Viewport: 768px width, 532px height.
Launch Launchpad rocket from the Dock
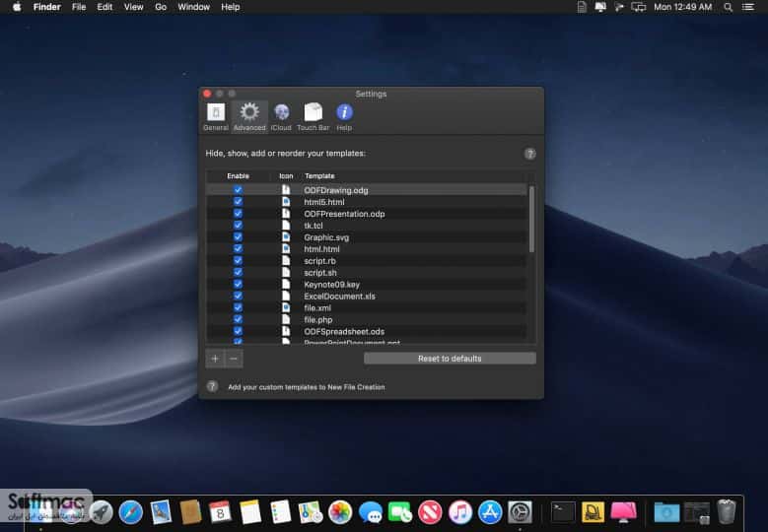coord(101,512)
